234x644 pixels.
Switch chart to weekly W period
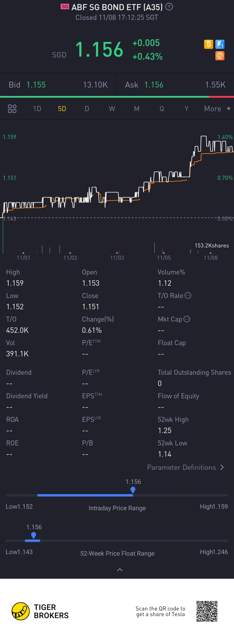pos(112,109)
